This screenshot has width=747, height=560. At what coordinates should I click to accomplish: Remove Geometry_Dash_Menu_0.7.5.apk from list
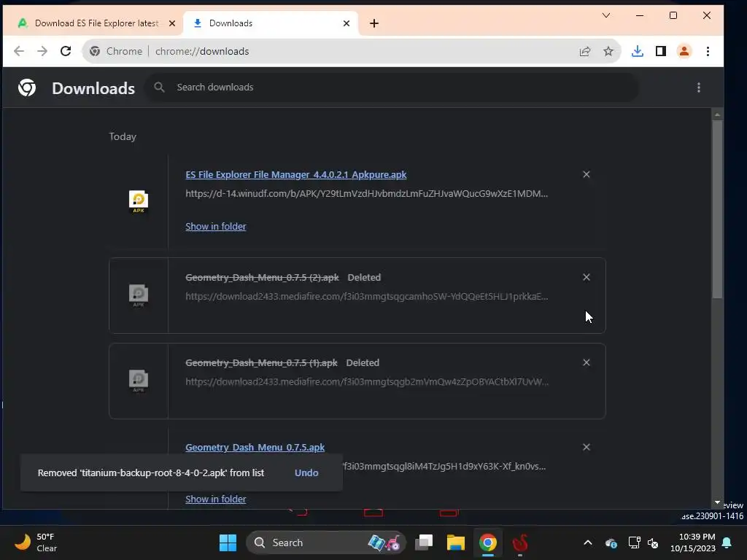pyautogui.click(x=587, y=447)
